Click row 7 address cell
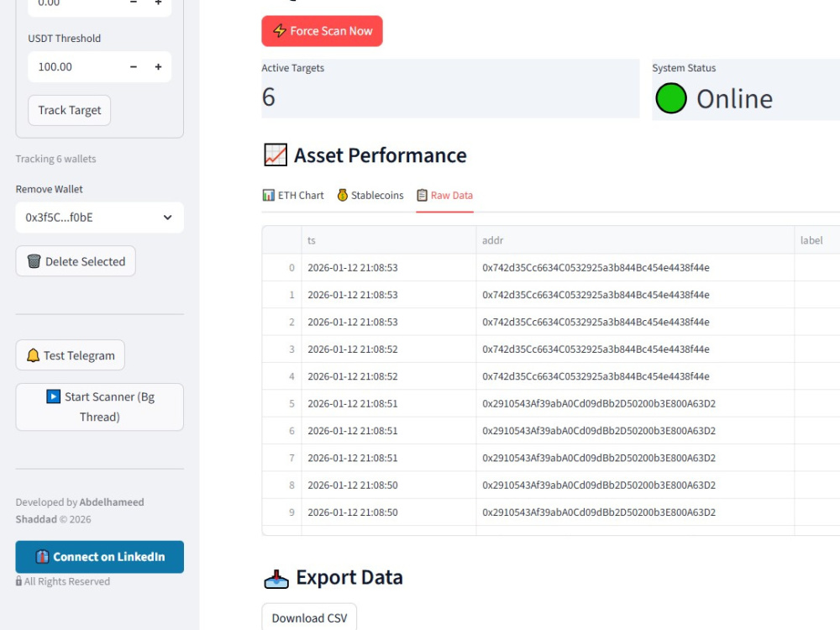Viewport: 840px width, 630px height. point(635,458)
